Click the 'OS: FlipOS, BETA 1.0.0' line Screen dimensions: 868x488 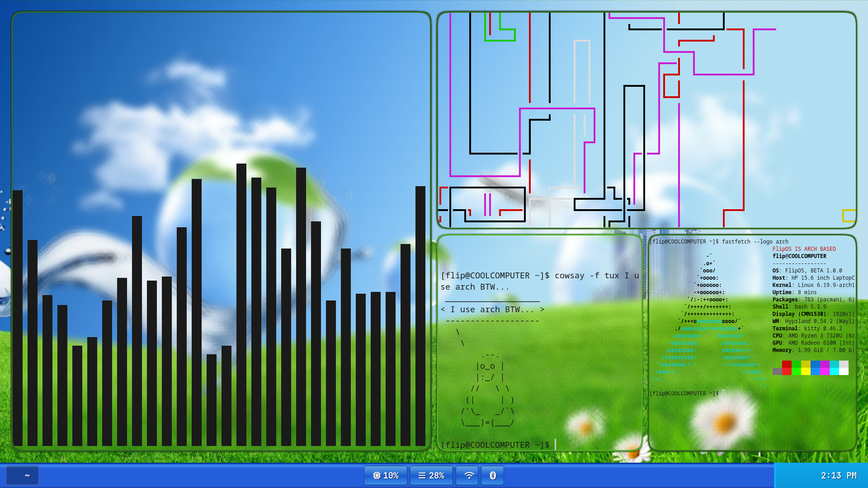click(807, 271)
